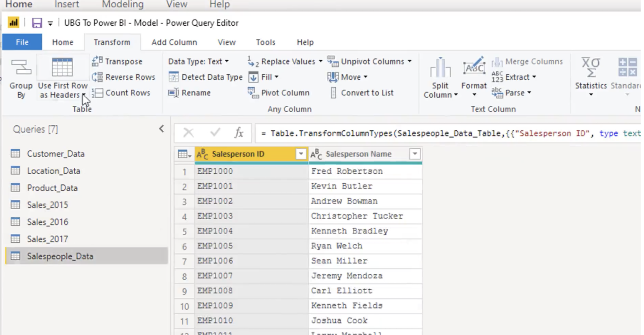Open Insert menu in background Power BI window
This screenshot has height=335, width=644.
pos(67,5)
